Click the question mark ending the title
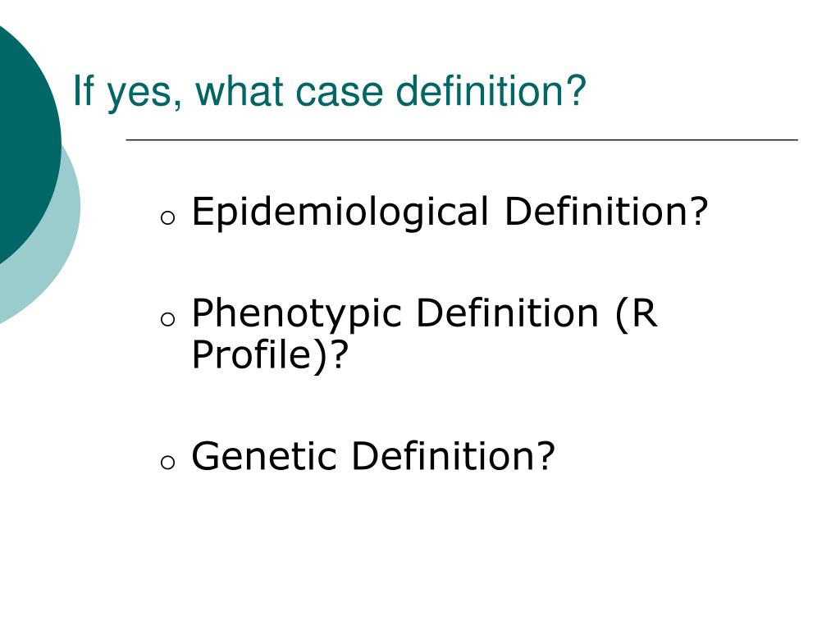This screenshot has width=840, height=630. click(575, 90)
